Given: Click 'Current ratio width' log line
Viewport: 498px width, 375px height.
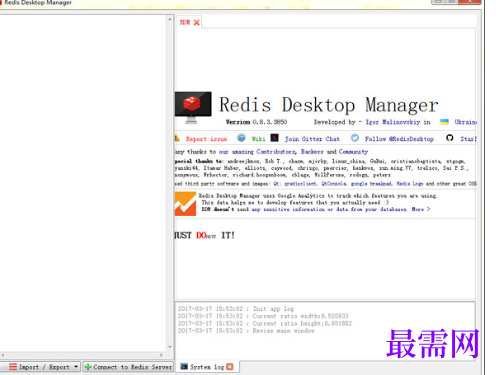Looking at the screenshot, I should pos(263,316).
